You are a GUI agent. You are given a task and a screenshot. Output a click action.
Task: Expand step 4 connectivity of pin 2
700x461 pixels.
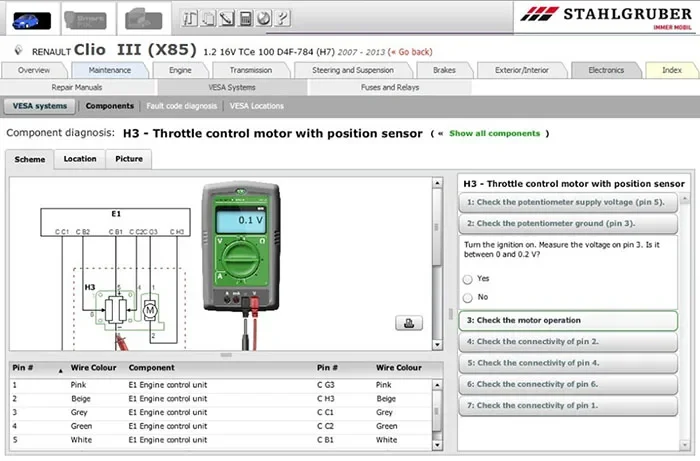[568, 342]
